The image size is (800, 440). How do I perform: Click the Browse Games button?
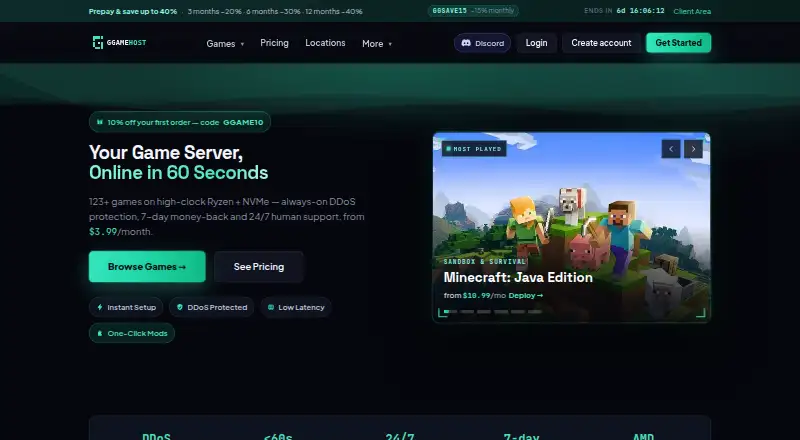[x=147, y=266]
